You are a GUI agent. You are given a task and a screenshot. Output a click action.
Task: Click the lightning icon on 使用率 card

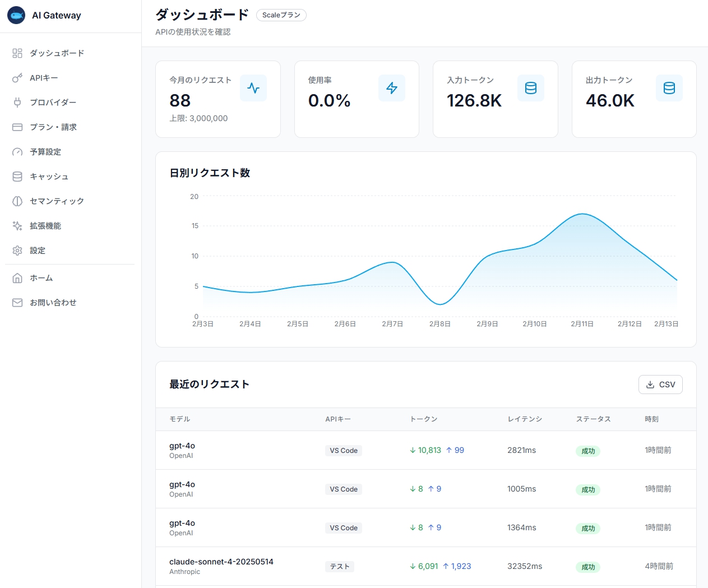392,88
